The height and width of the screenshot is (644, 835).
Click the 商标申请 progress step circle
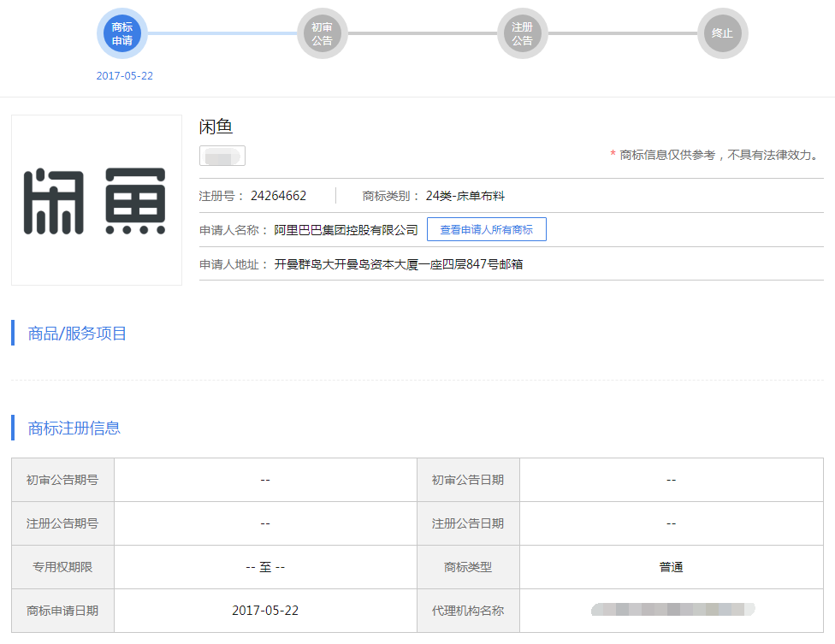click(x=122, y=33)
